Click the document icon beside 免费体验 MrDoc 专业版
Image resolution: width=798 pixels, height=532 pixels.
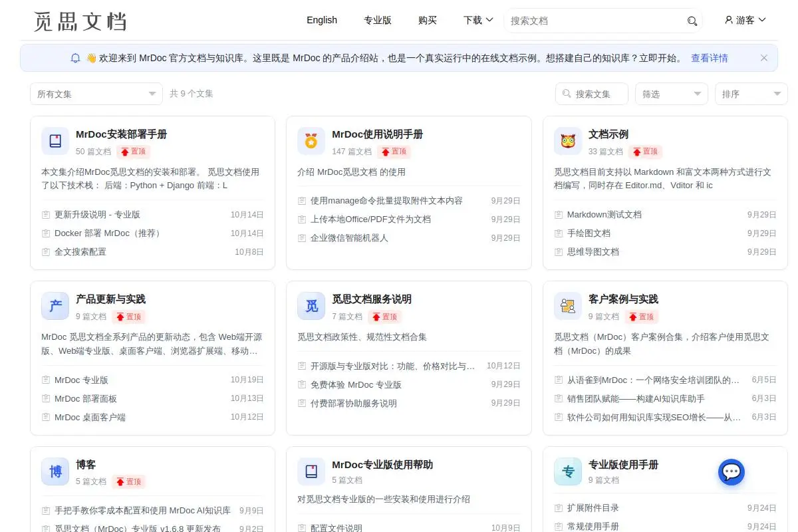pyautogui.click(x=302, y=385)
